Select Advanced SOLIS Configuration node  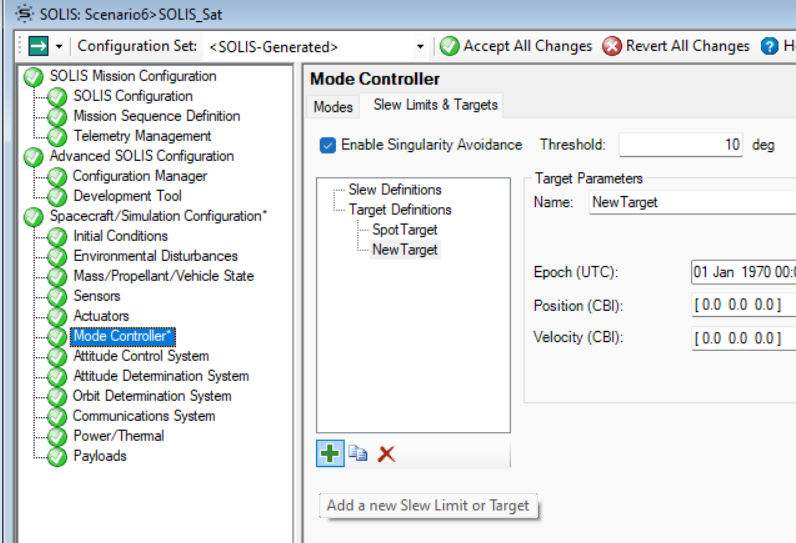[142, 156]
